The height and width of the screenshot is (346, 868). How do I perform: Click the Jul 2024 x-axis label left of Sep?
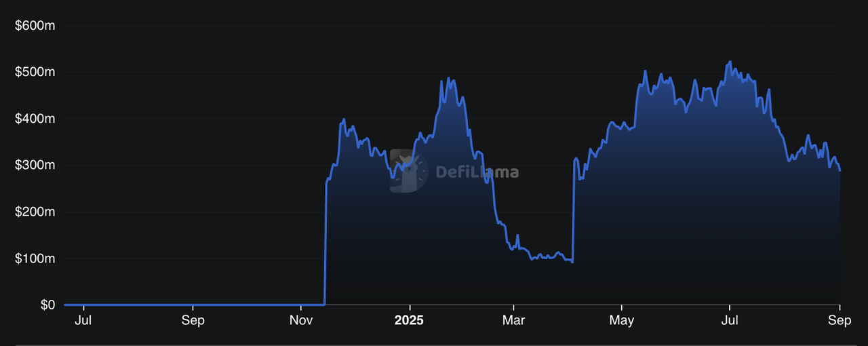(83, 320)
